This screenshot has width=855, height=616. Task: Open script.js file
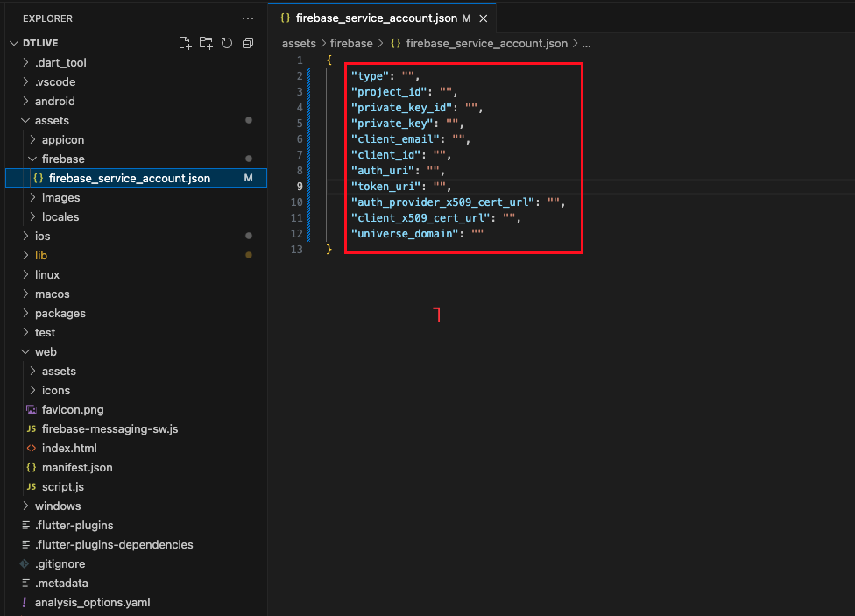pyautogui.click(x=137, y=486)
